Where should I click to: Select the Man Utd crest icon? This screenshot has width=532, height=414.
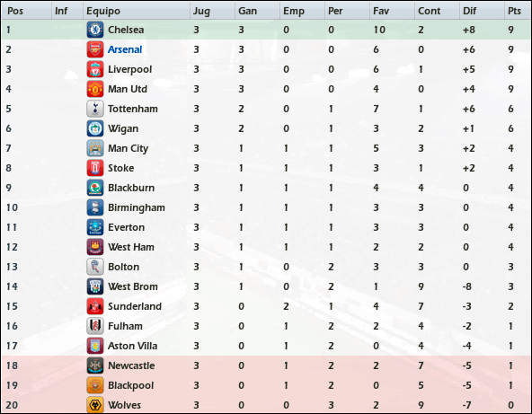[x=95, y=89]
